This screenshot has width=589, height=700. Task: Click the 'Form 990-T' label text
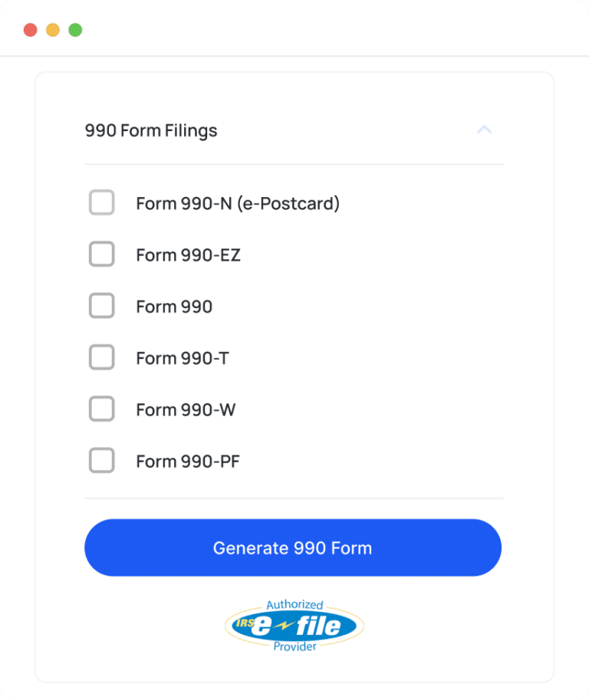click(182, 358)
